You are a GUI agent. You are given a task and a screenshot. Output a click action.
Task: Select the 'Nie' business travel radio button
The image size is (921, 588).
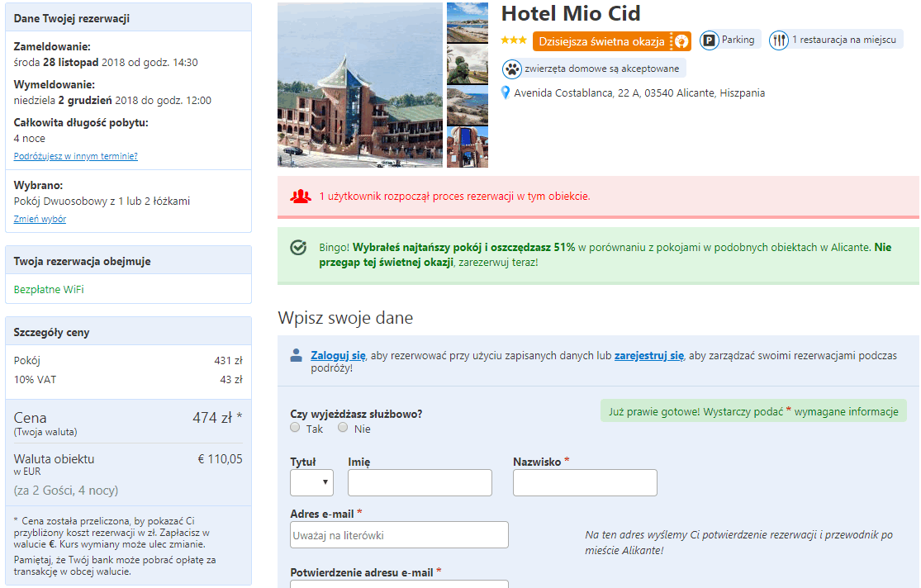pyautogui.click(x=343, y=428)
